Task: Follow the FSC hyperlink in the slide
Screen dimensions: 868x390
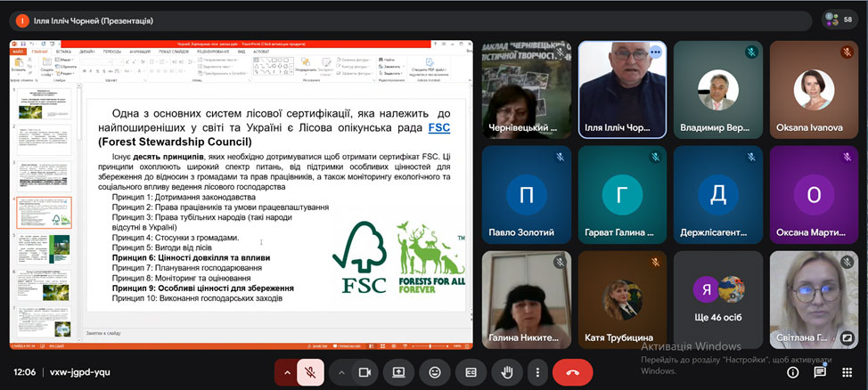Action: 438,127
